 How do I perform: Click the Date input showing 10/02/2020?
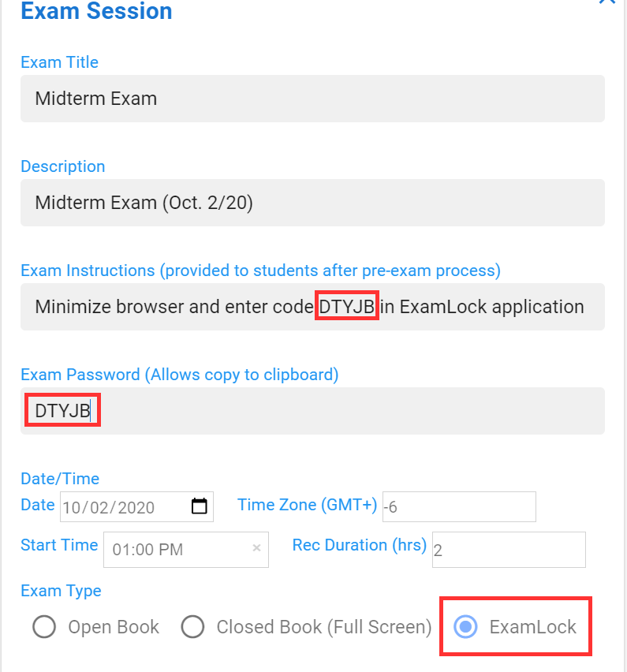pyautogui.click(x=136, y=506)
